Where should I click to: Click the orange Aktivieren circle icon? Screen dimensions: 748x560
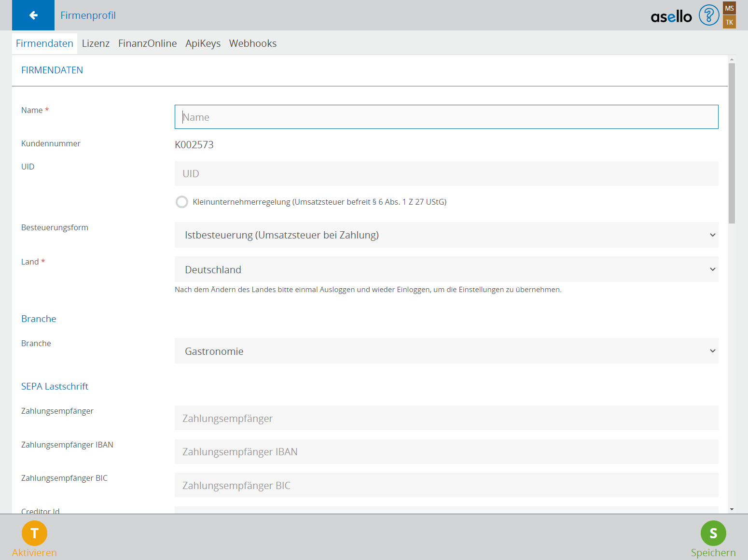[x=34, y=533]
